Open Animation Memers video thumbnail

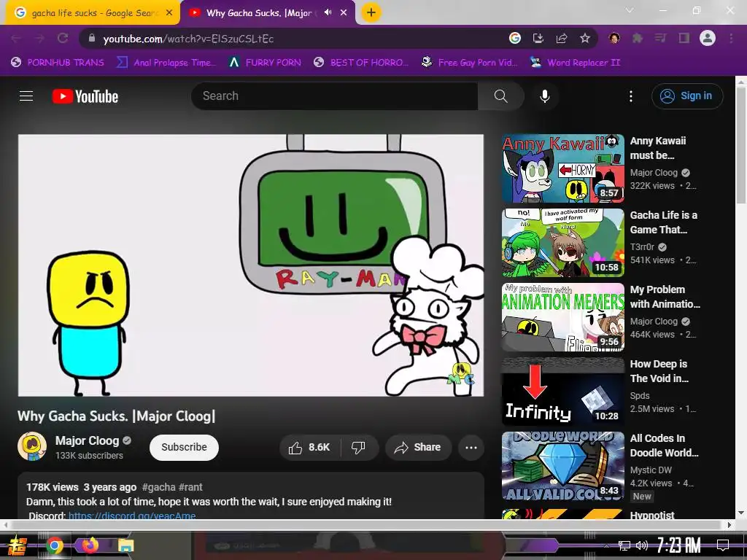pyautogui.click(x=562, y=317)
